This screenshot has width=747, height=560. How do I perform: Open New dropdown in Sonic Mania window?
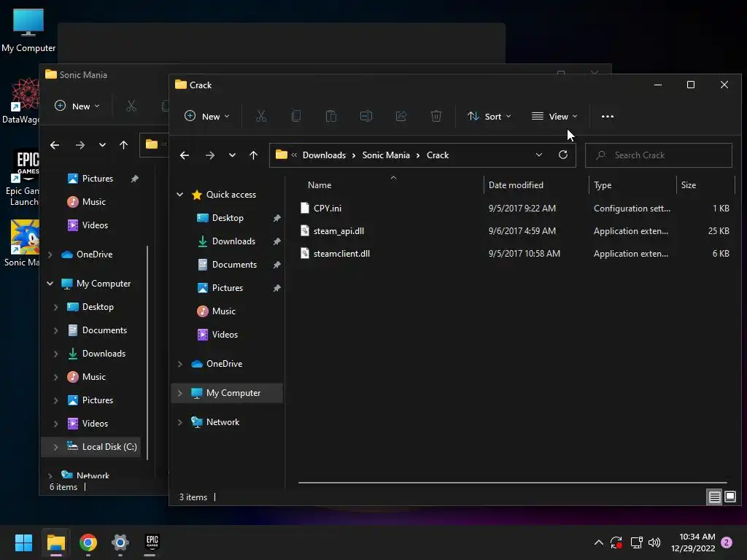77,106
